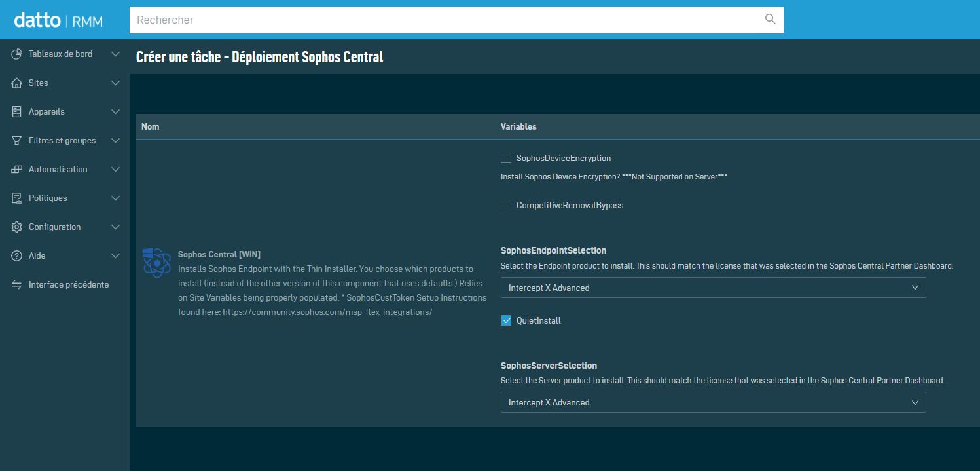Open the Configuration menu item
980x471 pixels.
point(65,227)
